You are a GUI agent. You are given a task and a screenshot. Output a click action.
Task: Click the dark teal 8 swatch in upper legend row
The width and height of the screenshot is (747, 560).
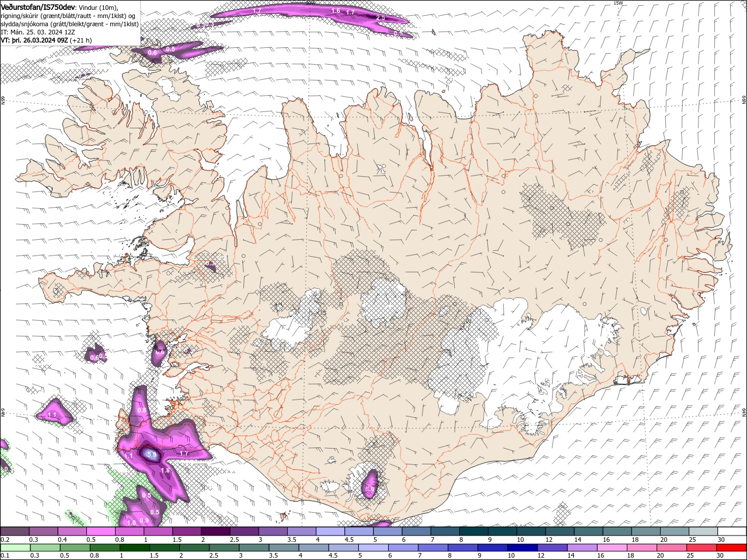(x=474, y=531)
